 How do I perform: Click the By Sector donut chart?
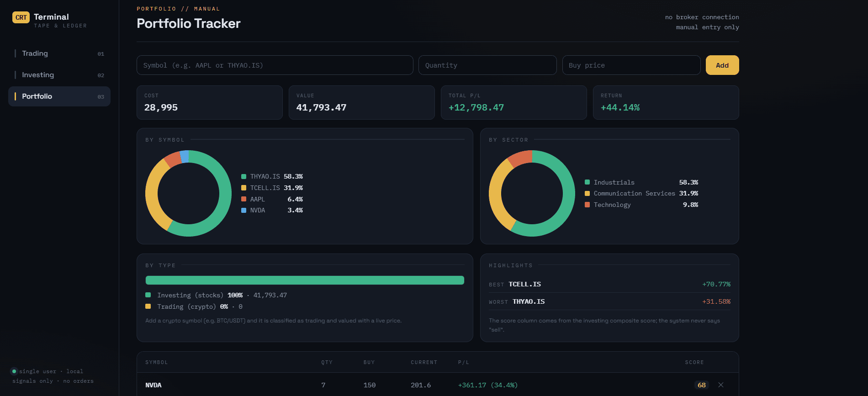pos(532,193)
